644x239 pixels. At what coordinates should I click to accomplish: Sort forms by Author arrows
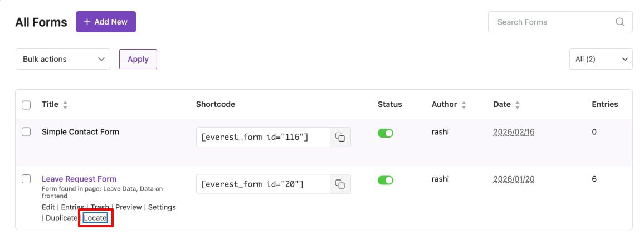pyautogui.click(x=464, y=105)
